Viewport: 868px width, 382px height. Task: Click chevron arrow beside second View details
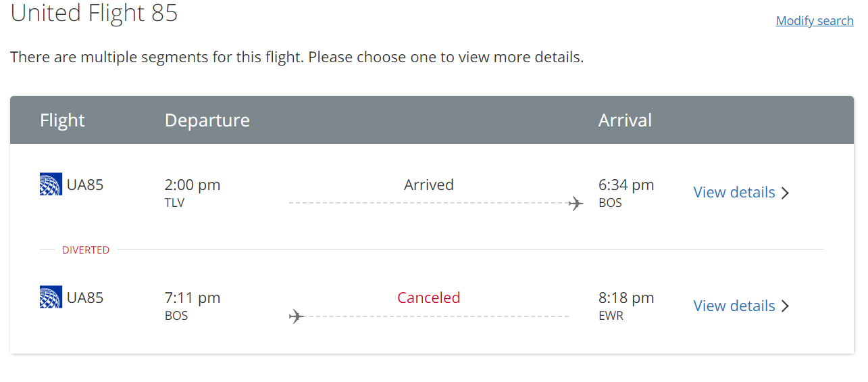coord(785,306)
